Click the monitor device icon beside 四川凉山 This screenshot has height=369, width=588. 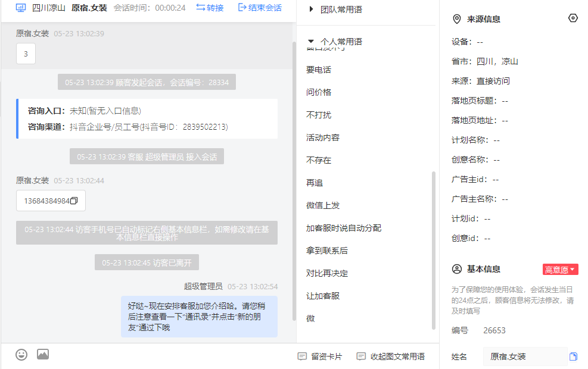[21, 8]
